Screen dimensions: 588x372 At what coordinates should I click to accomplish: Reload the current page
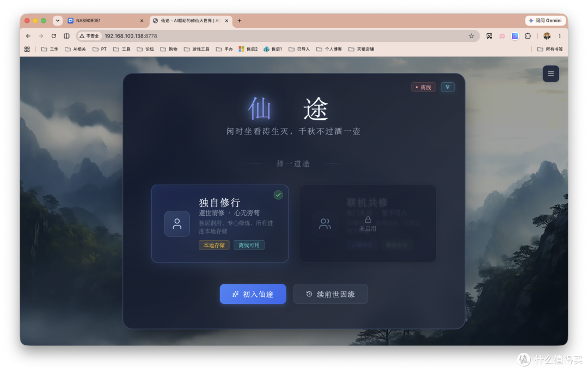click(53, 36)
